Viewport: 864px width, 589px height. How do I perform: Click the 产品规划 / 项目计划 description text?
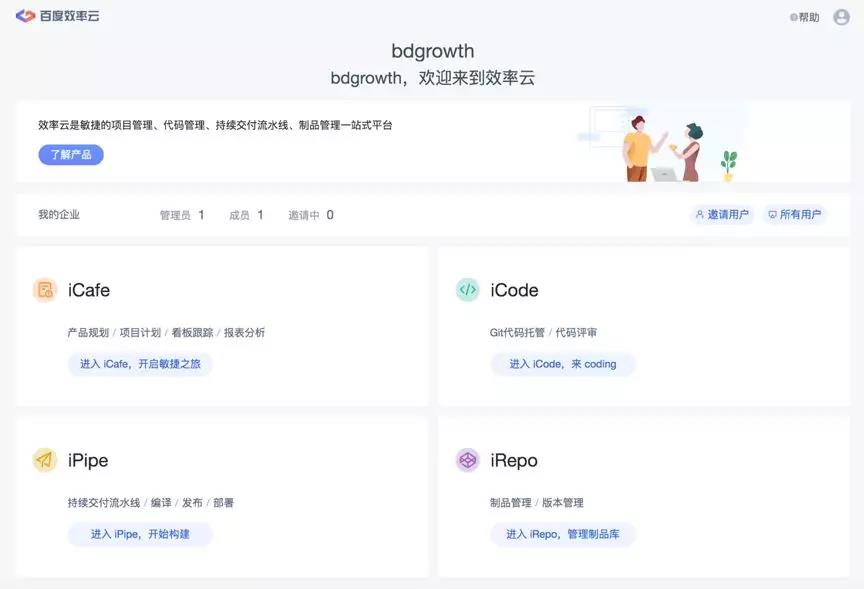point(166,333)
